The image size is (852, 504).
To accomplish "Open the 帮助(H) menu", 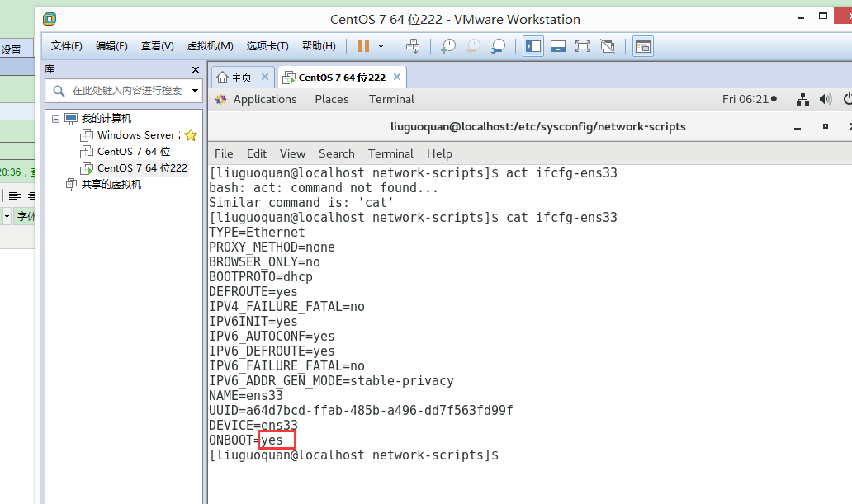I will 319,46.
